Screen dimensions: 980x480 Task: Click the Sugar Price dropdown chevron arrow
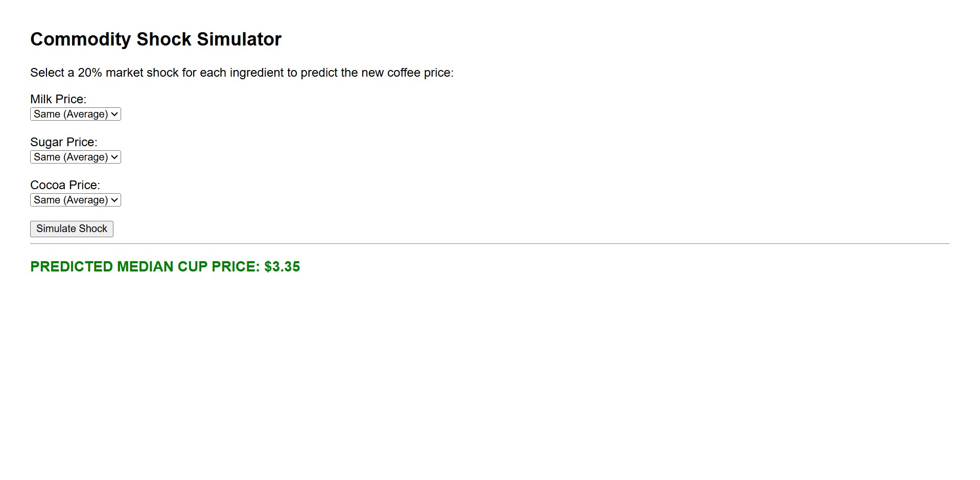(x=114, y=157)
